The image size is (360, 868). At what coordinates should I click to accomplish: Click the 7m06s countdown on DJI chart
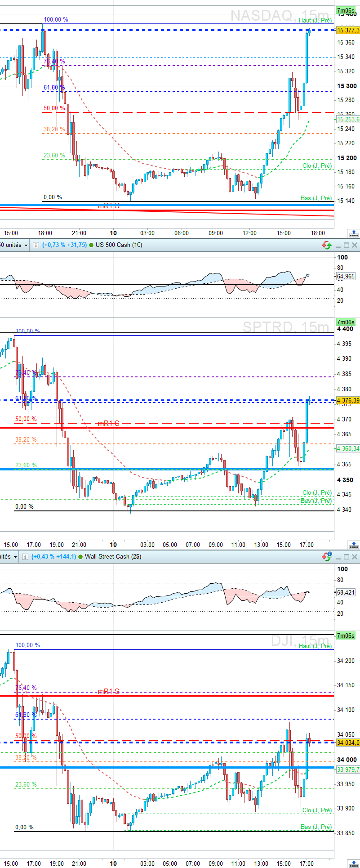(346, 635)
